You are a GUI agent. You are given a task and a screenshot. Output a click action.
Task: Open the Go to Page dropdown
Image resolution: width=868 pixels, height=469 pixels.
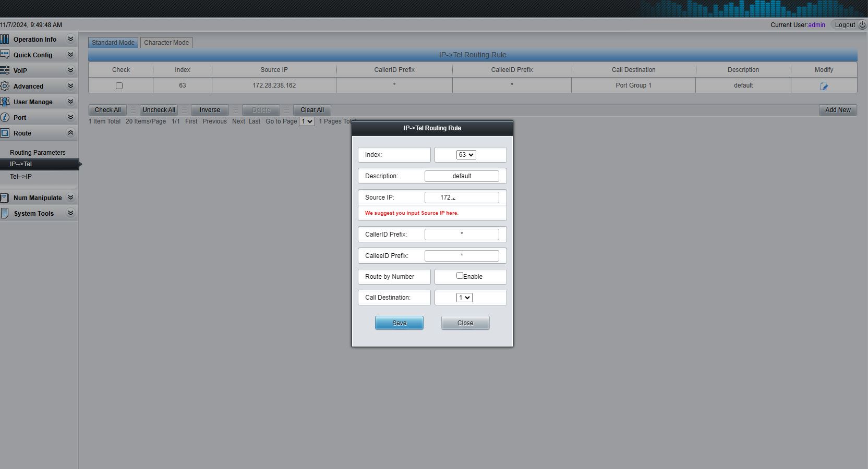pos(307,121)
